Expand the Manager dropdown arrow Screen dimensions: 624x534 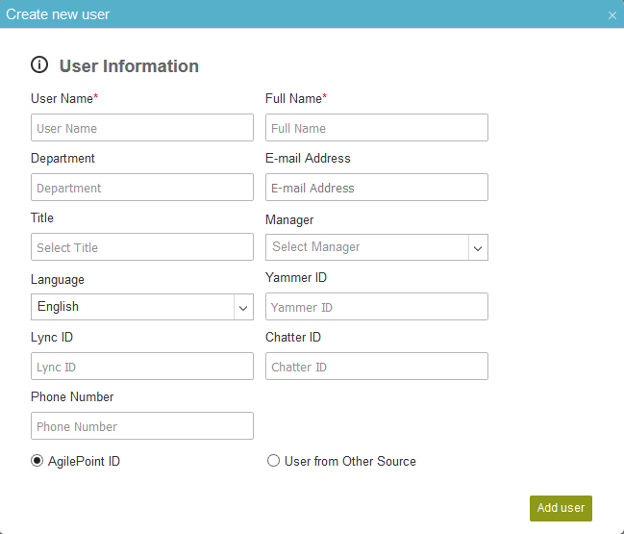478,248
